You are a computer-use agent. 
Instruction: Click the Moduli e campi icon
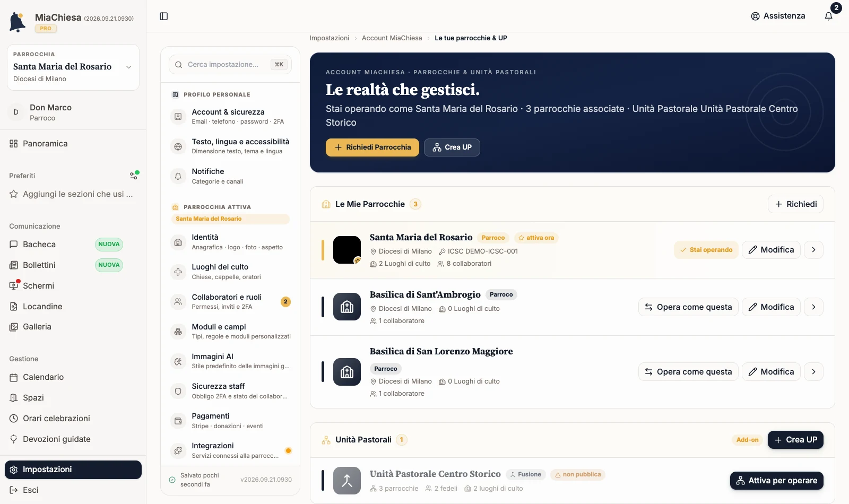[178, 332]
